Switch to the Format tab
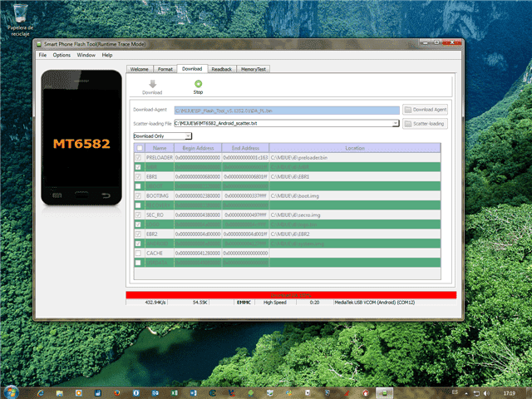 coord(165,69)
